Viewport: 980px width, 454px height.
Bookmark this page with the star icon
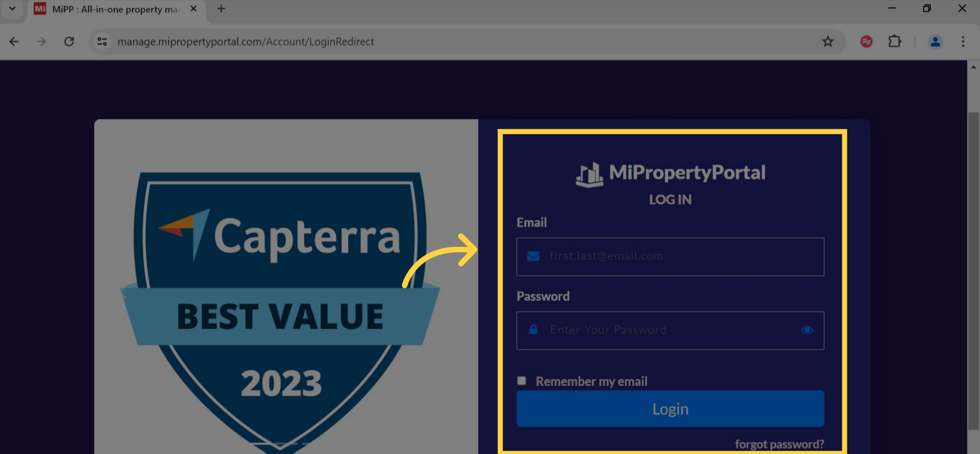[x=827, y=41]
